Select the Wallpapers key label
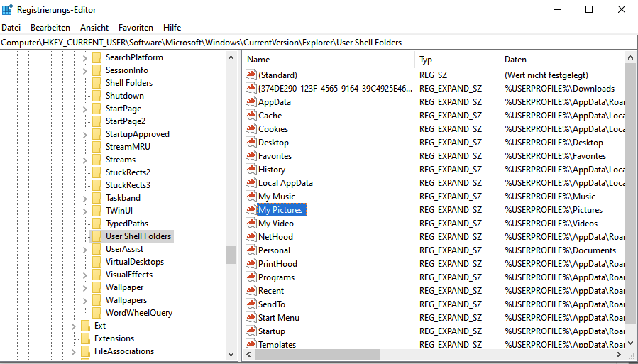Screen dimensions: 638x364 pyautogui.click(x=126, y=300)
